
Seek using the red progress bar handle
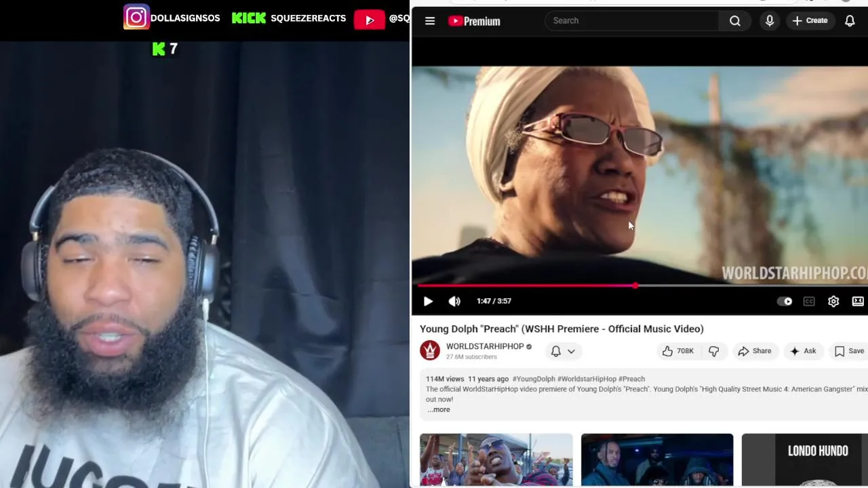pyautogui.click(x=635, y=285)
